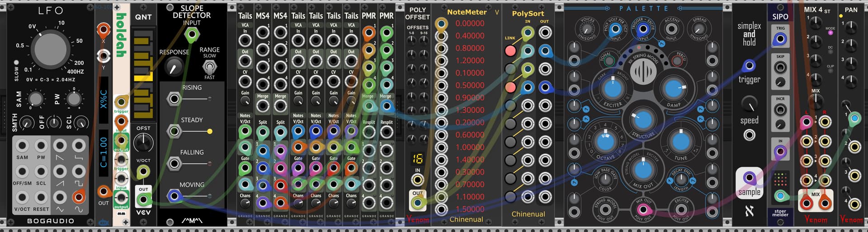Adjust the Slope Detector RESPONSE knob
This screenshot has height=232, width=868.
(x=173, y=67)
